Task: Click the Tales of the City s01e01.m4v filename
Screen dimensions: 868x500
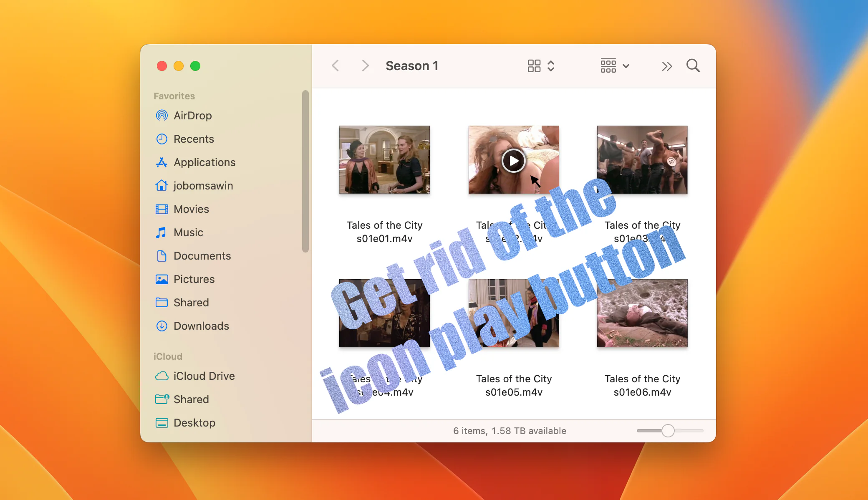Action: pyautogui.click(x=384, y=232)
